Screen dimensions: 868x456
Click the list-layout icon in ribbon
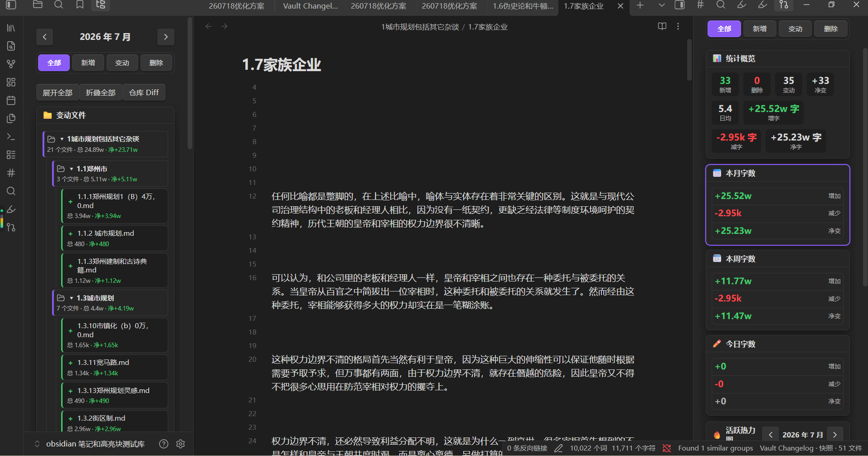pos(11,155)
